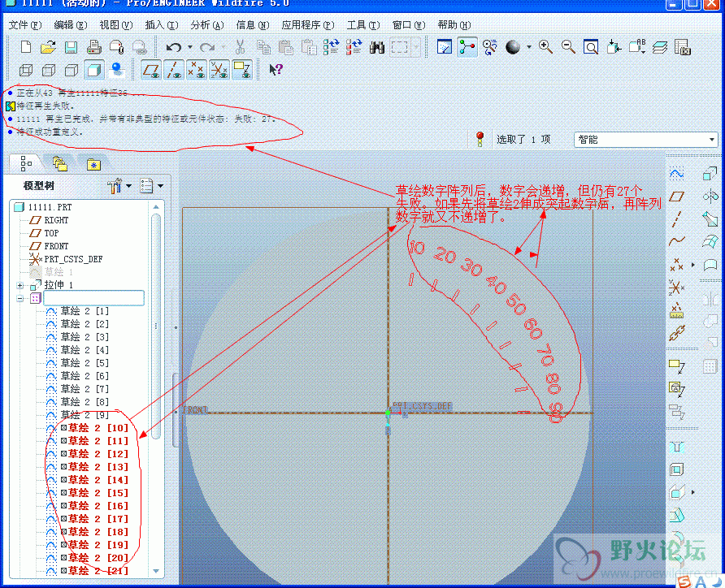Open the appearance gallery dropdown arrow
This screenshot has width=725, height=588.
[528, 47]
